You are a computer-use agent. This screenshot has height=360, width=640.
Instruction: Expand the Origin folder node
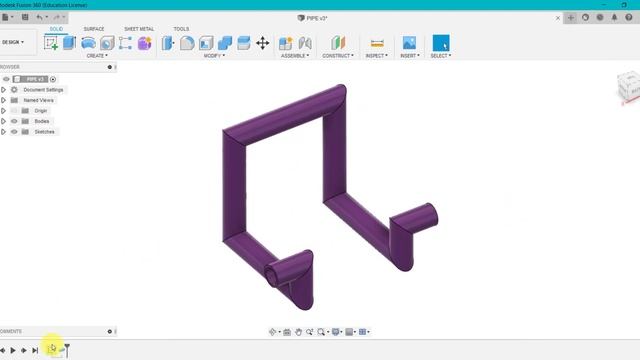tap(3, 111)
